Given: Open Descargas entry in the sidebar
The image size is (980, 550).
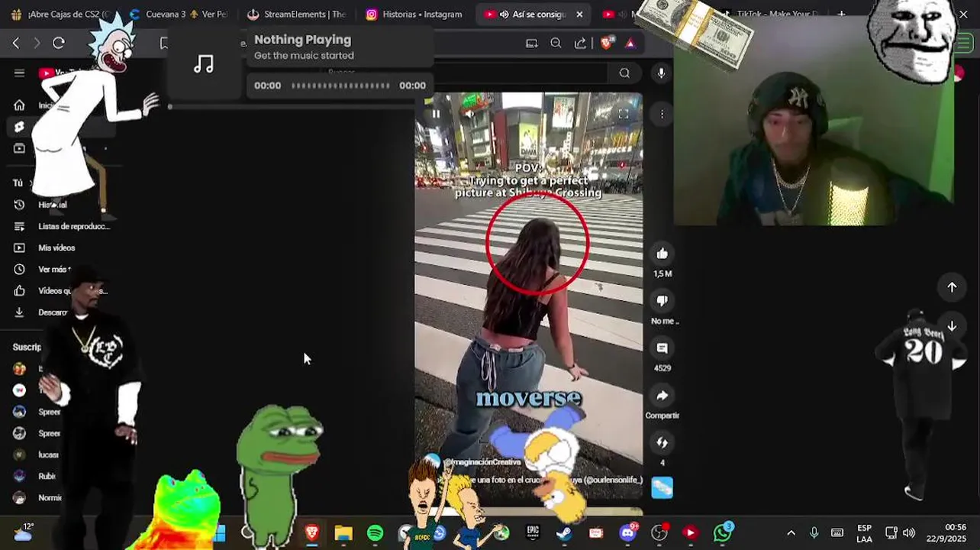Looking at the screenshot, I should tap(42, 312).
